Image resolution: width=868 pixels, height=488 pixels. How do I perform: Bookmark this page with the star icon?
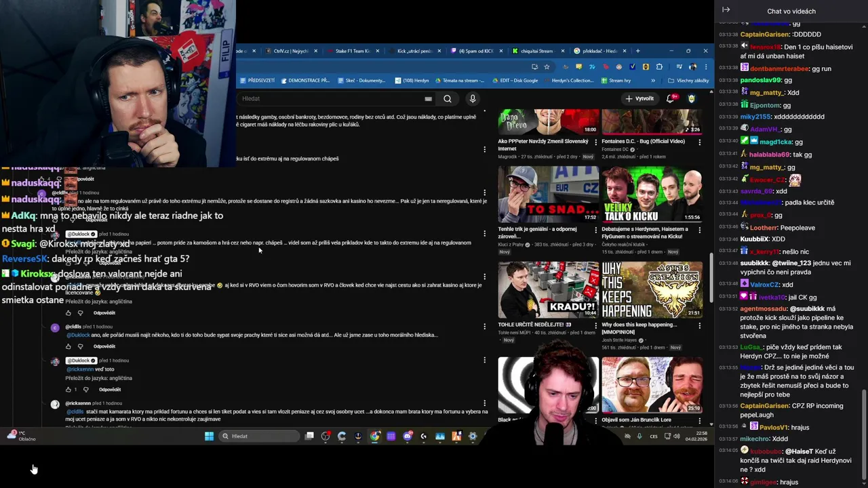[547, 66]
